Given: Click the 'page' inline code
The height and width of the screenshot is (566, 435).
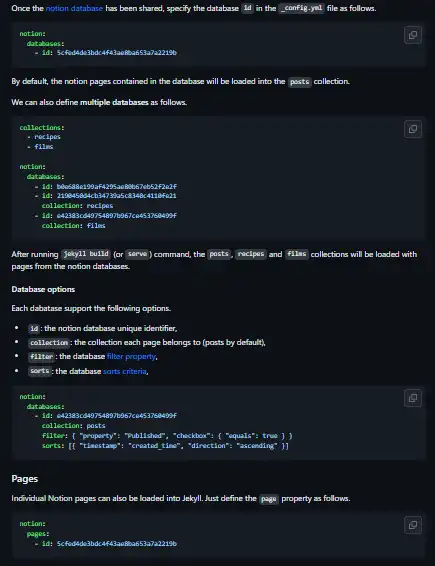Looking at the screenshot, I should (269, 498).
